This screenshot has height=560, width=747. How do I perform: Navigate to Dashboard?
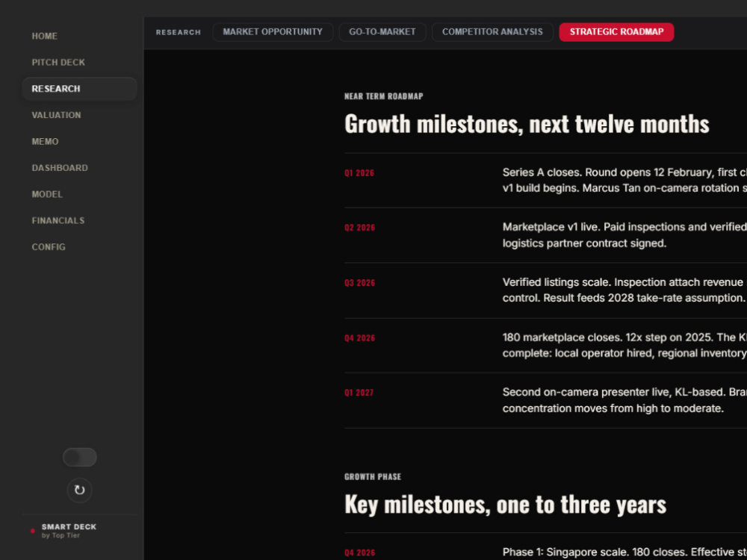60,167
